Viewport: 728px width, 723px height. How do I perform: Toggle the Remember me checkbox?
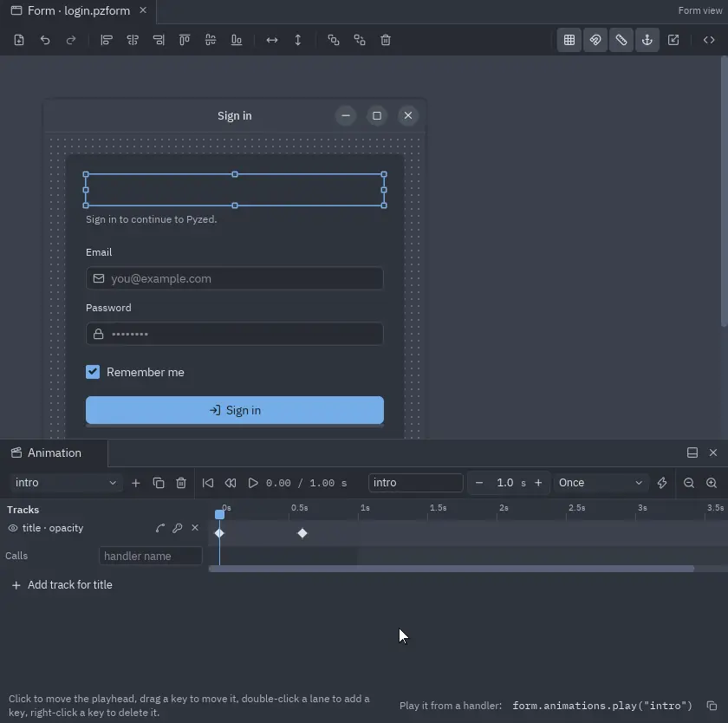coord(93,372)
